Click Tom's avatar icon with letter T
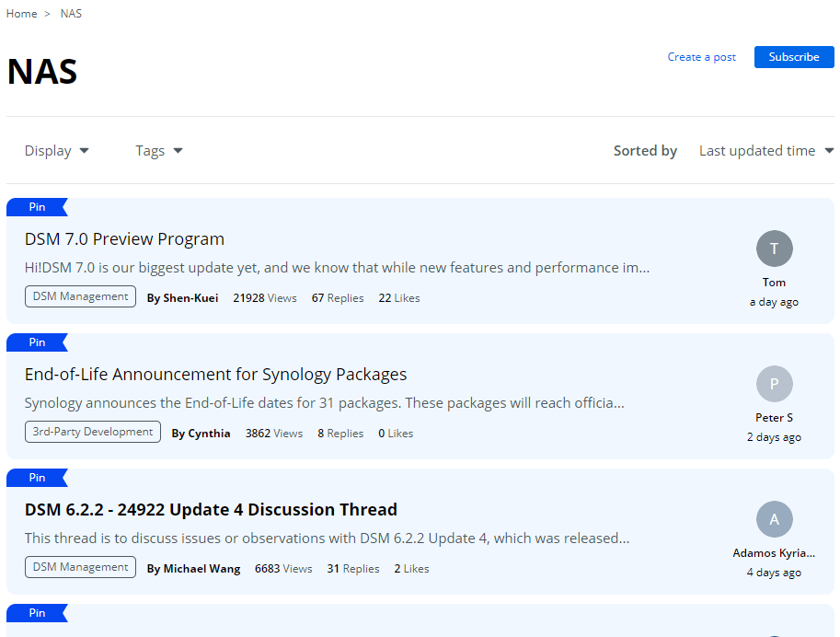The image size is (840, 637). point(774,249)
